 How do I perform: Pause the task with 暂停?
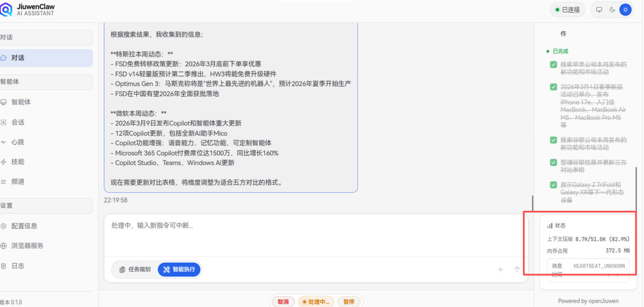click(348, 302)
